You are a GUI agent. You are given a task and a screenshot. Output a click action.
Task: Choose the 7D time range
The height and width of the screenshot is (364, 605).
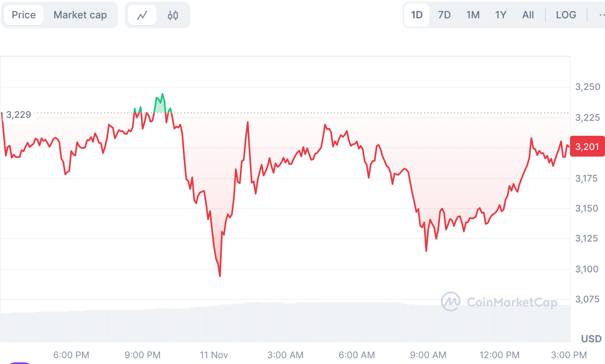(x=444, y=15)
